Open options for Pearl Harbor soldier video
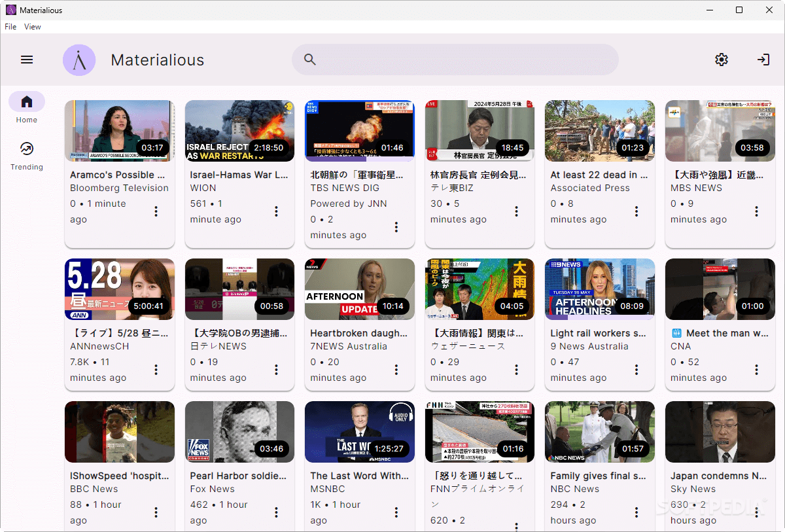 tap(276, 512)
